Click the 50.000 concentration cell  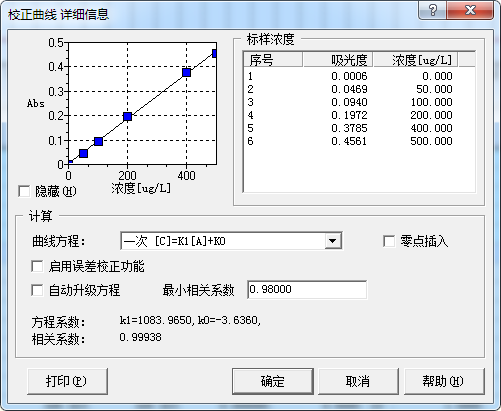click(x=434, y=89)
